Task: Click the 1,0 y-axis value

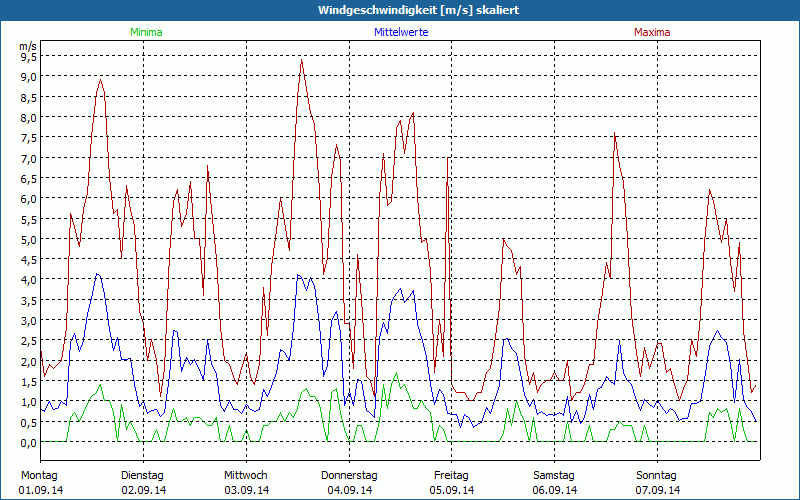Action: [29, 402]
